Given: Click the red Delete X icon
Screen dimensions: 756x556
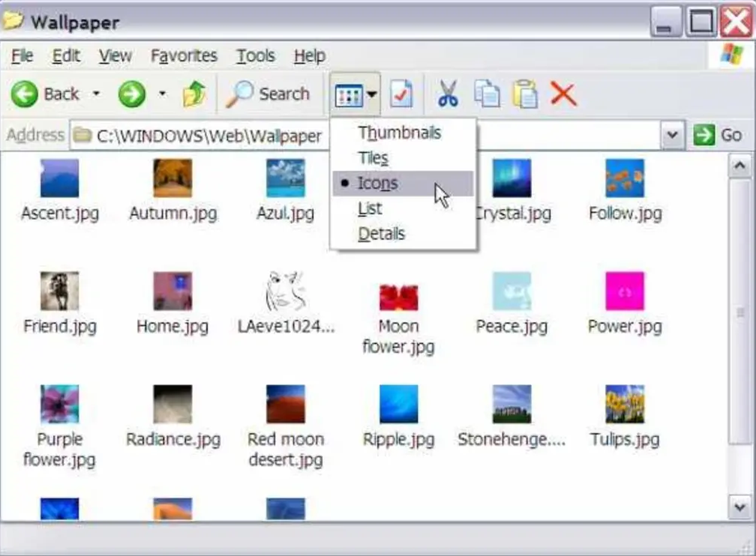Looking at the screenshot, I should click(x=562, y=94).
